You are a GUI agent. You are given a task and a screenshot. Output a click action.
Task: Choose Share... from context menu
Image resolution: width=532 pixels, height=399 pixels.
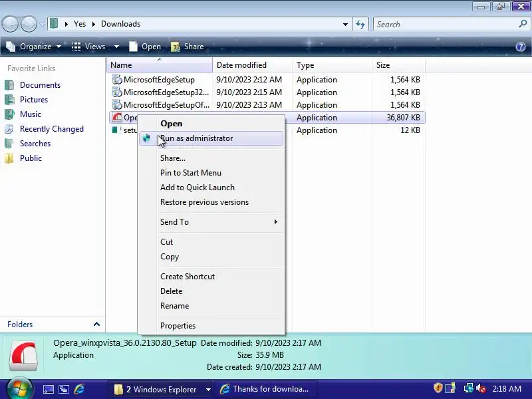(x=211, y=158)
